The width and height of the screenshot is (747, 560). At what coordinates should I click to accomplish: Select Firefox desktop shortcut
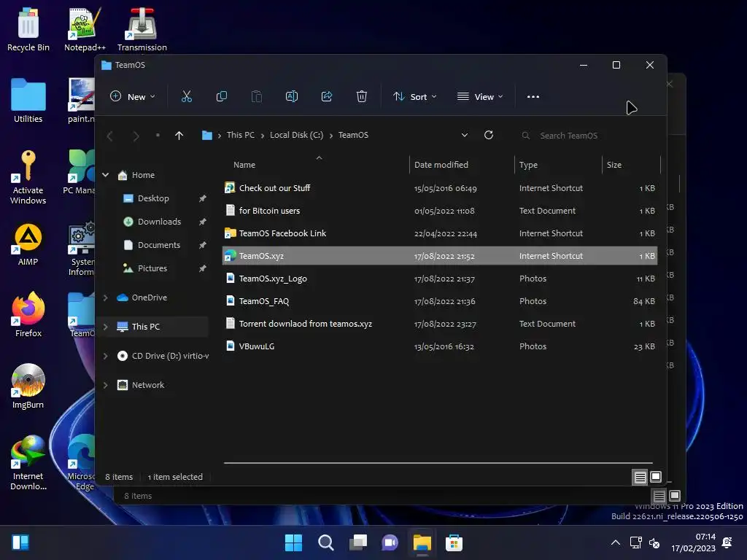tap(28, 315)
